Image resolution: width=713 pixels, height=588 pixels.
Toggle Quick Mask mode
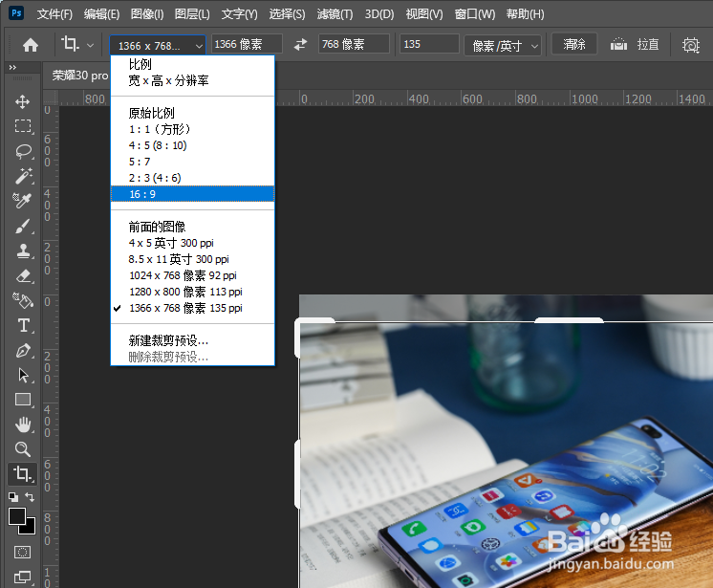22,552
